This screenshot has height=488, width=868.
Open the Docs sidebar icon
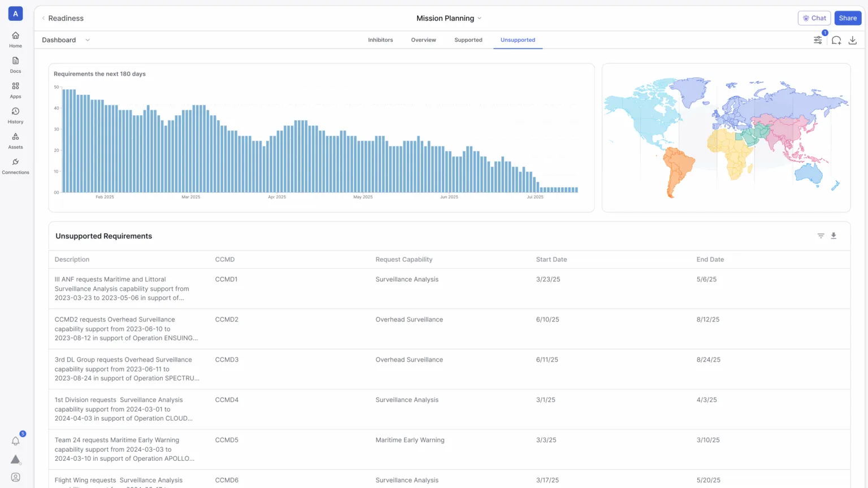coord(15,61)
